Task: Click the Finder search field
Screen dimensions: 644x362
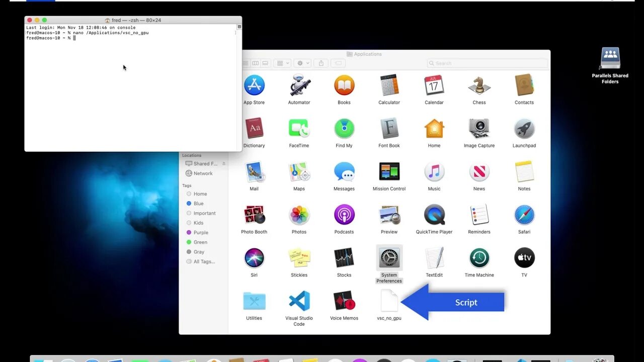Action: click(x=487, y=63)
